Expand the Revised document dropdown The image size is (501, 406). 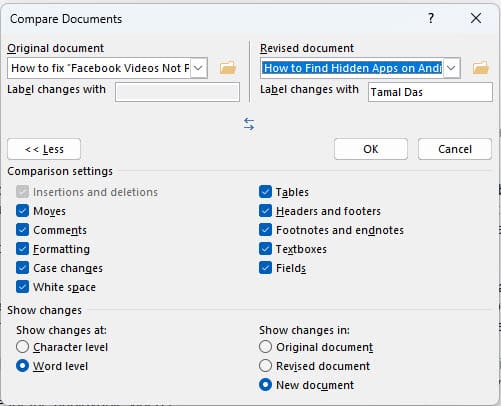coord(451,68)
